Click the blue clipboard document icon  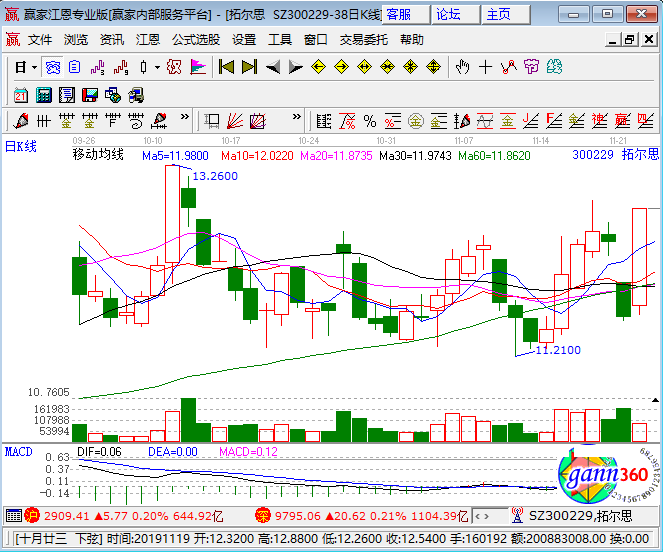point(74,67)
